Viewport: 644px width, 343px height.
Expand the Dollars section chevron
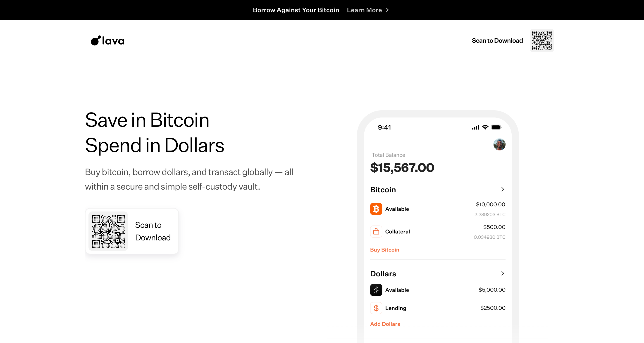(503, 273)
